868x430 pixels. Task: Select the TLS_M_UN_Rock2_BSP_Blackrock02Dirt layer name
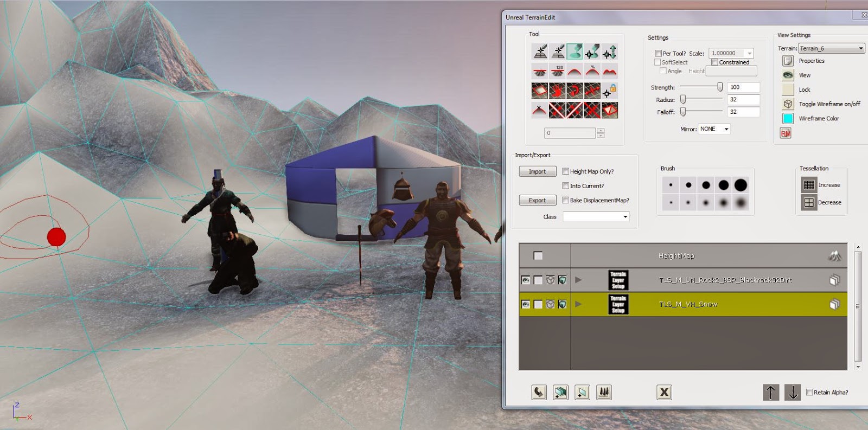click(x=725, y=280)
